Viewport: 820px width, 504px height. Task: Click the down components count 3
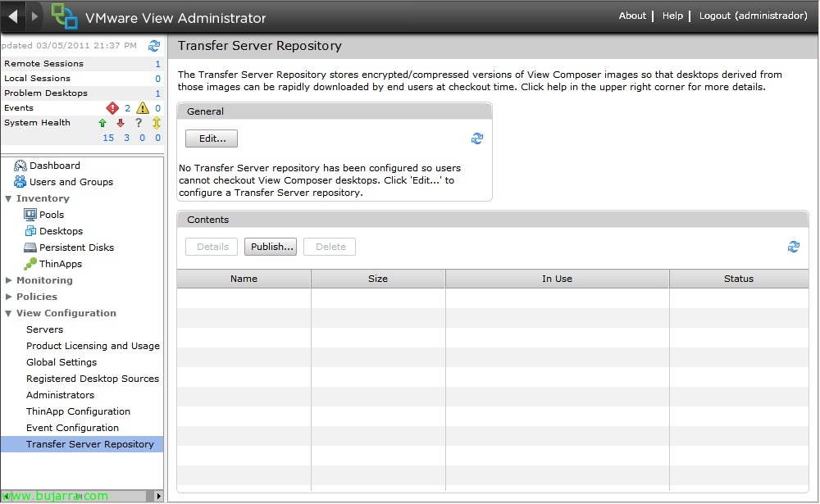[126, 138]
